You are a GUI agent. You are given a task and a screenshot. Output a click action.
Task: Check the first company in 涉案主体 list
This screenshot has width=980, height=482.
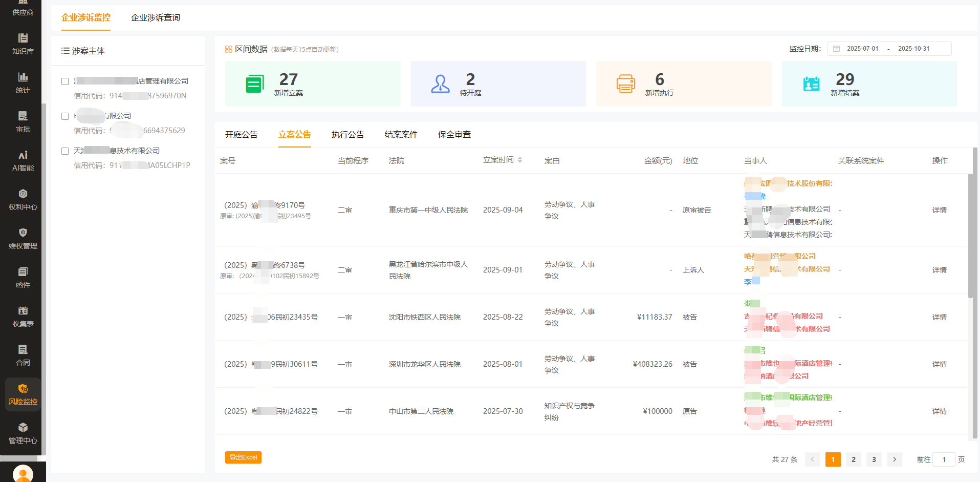pos(64,81)
